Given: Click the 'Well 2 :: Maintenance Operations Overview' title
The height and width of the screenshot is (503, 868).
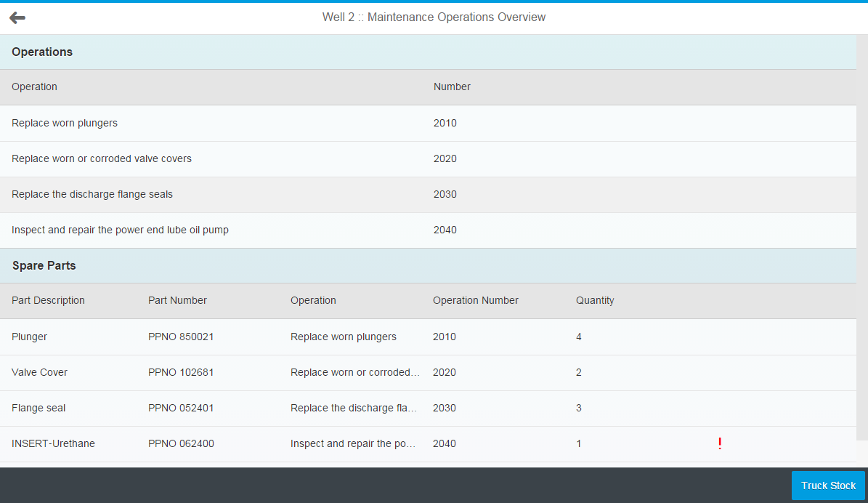Looking at the screenshot, I should 434,17.
